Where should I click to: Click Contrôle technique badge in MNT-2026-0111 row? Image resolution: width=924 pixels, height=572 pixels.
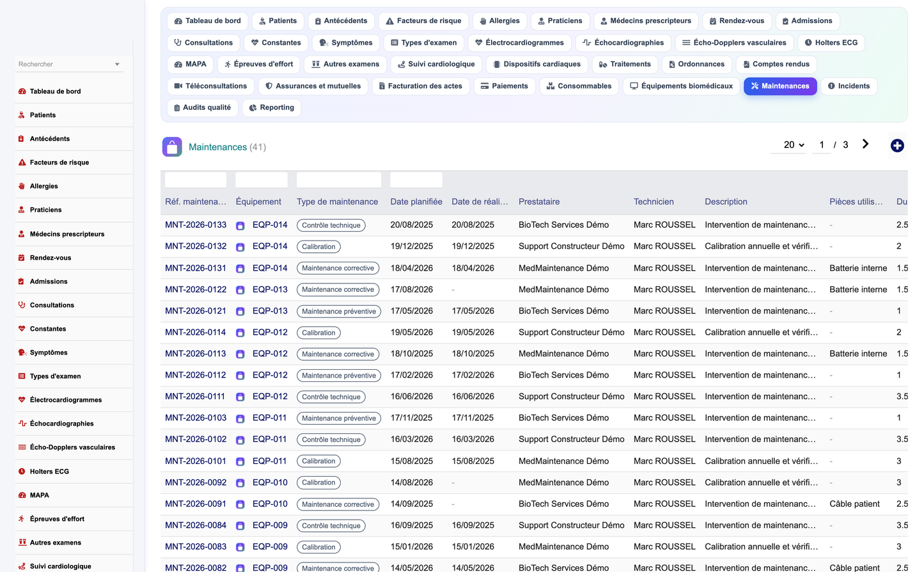[331, 397]
